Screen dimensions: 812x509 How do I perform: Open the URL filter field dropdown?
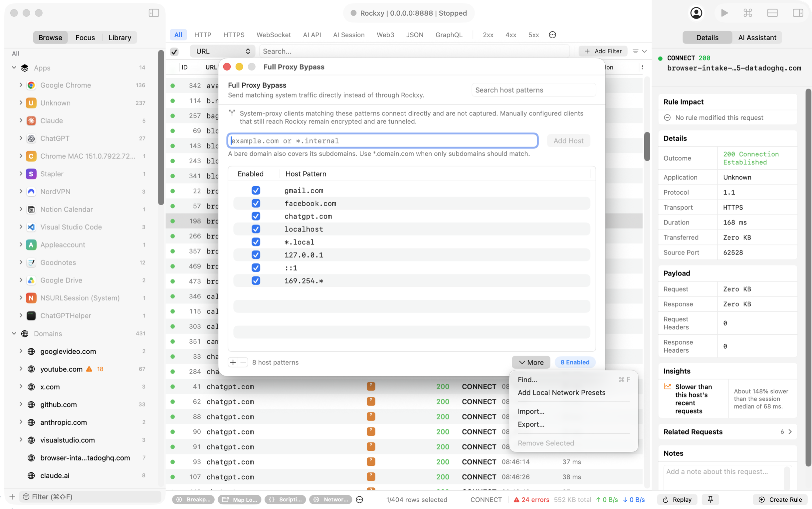(x=223, y=51)
